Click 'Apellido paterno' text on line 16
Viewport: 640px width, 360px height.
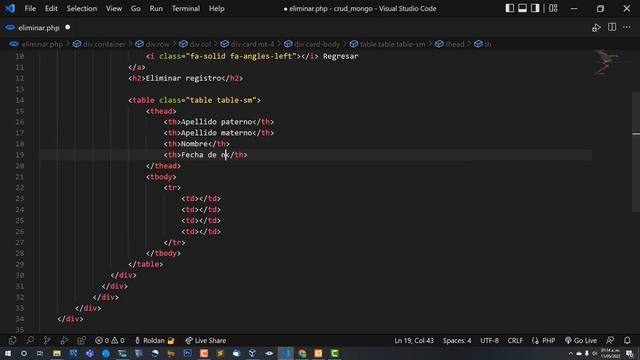[x=216, y=122]
